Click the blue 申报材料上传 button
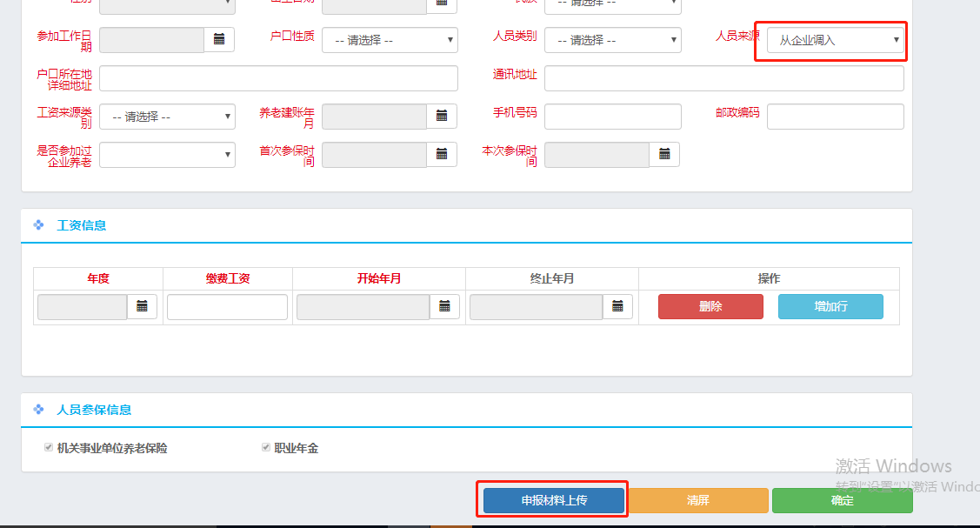 [x=554, y=500]
